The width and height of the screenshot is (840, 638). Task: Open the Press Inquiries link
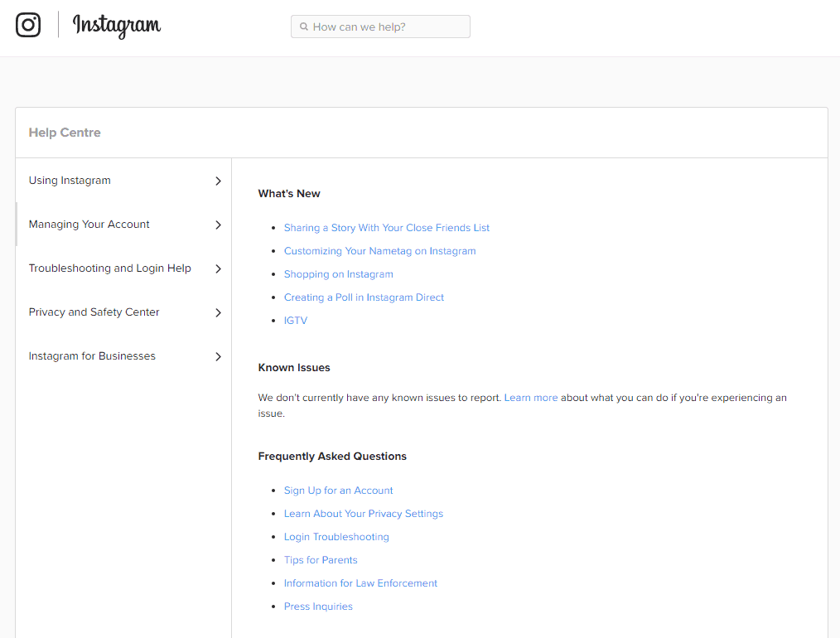[x=318, y=607]
